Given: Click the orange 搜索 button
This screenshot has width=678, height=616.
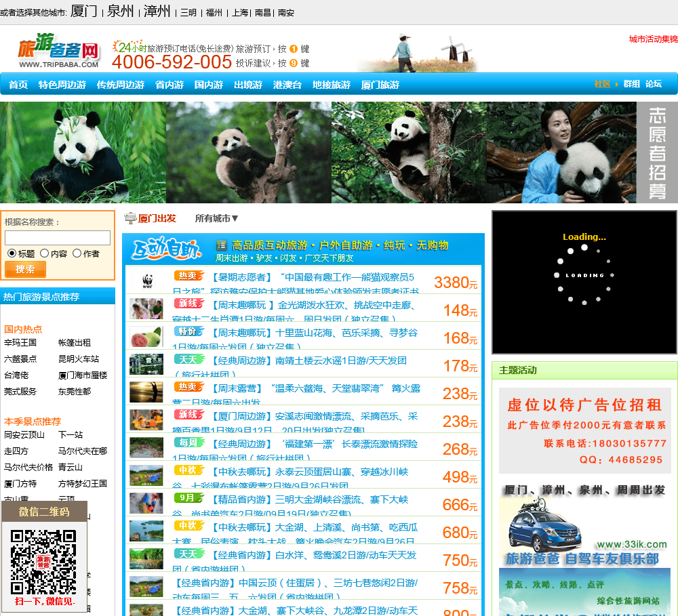Looking at the screenshot, I should tap(25, 269).
